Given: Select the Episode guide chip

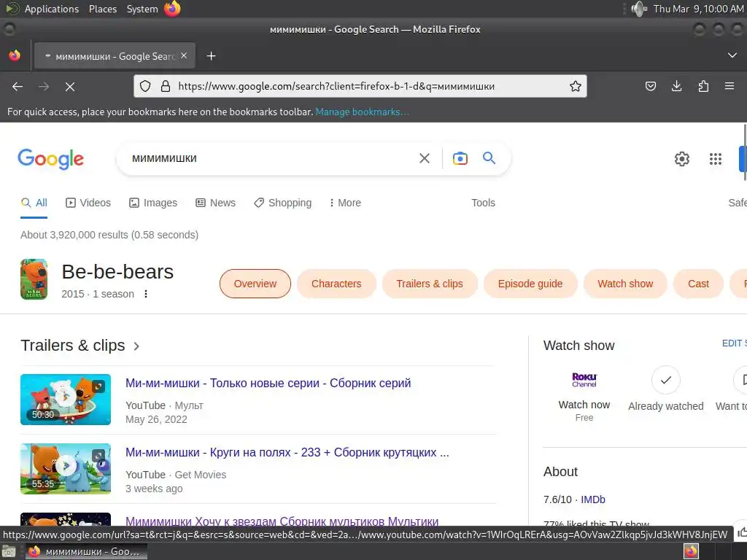Looking at the screenshot, I should [530, 284].
